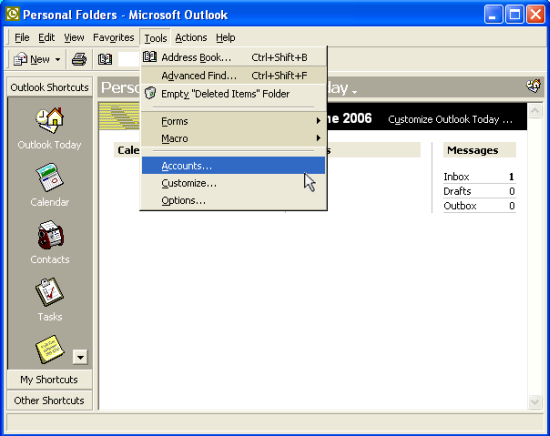
Task: Click the Messages section header
Action: coord(479,150)
